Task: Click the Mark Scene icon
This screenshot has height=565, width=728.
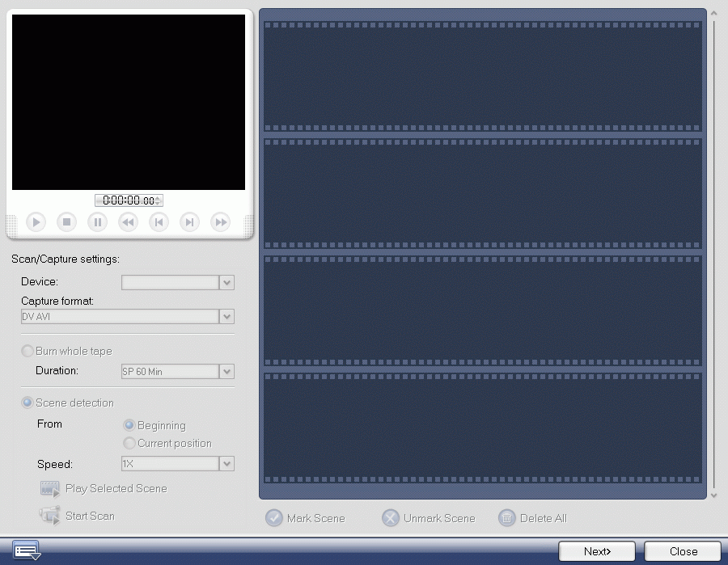Action: 276,518
